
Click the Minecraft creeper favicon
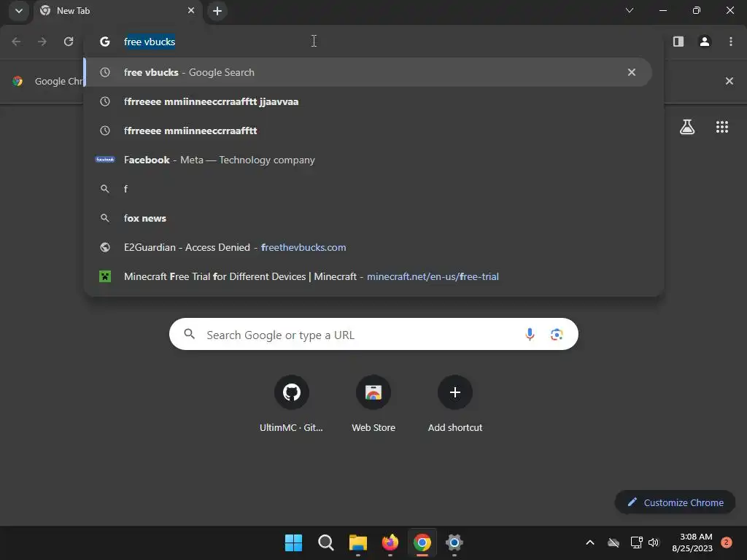pos(105,276)
